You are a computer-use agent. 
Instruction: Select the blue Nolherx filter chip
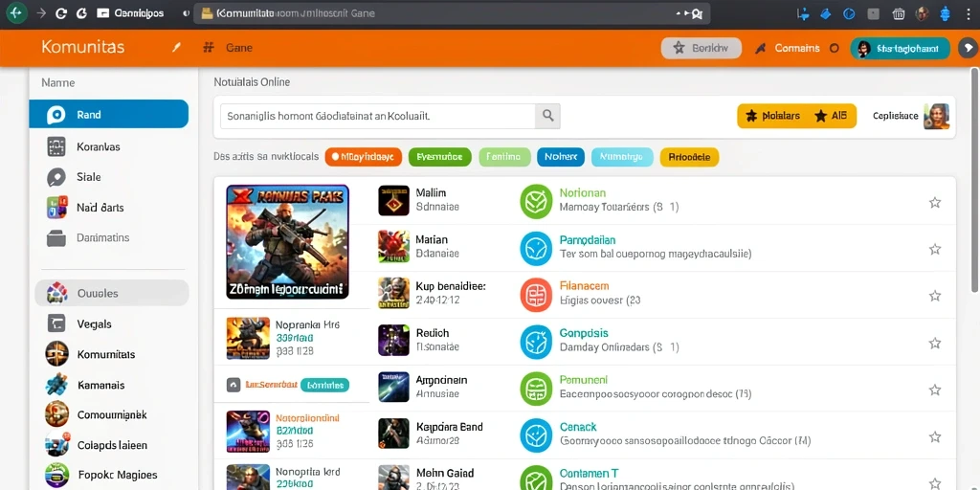coord(561,157)
